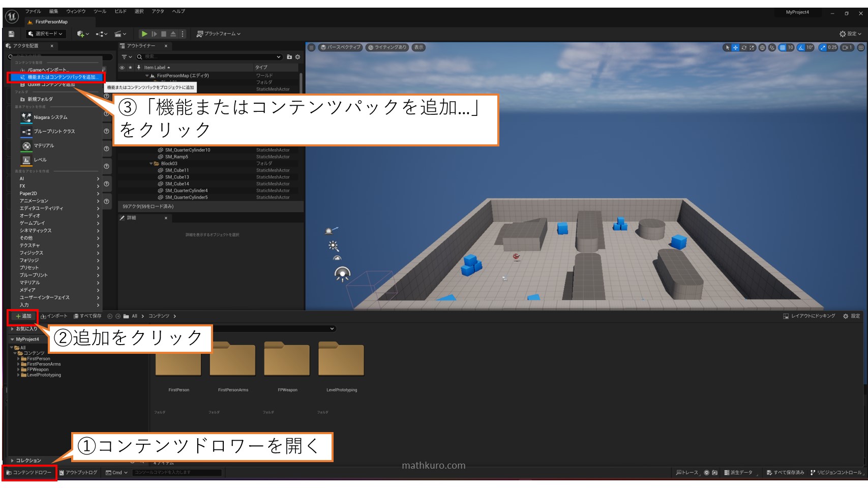Screen dimensions: 868x488
Task: Open the quick add content cube icon
Action: click(82, 34)
